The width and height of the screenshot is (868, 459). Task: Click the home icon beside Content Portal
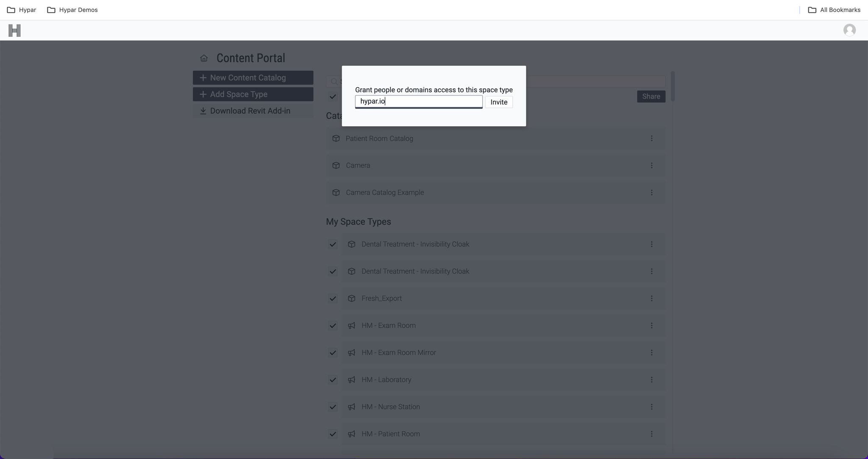point(204,58)
